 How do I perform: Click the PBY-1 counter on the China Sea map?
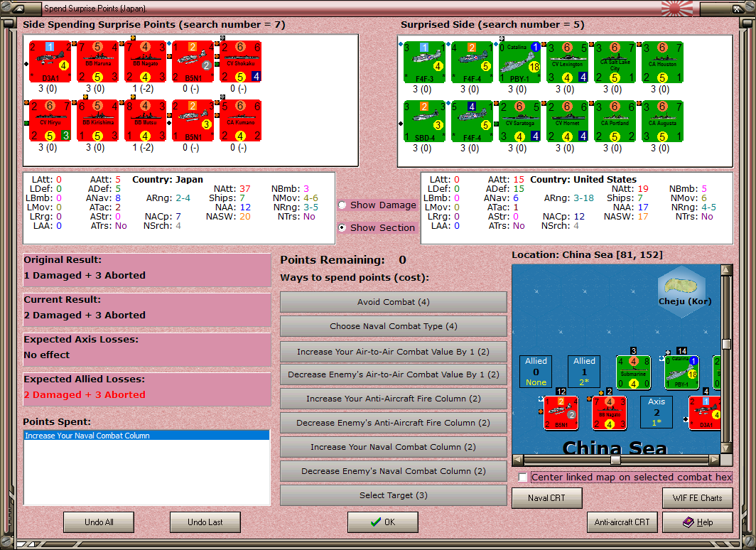(x=681, y=372)
